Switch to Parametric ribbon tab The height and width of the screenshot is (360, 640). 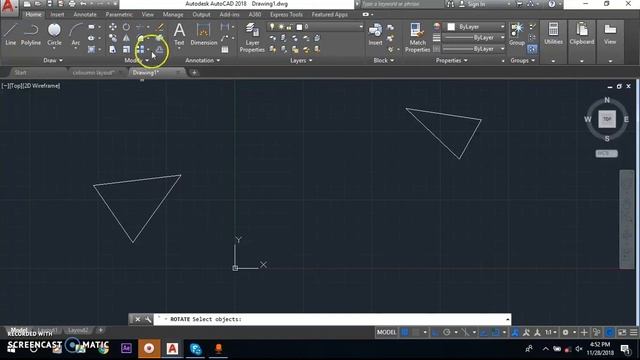[x=119, y=14]
